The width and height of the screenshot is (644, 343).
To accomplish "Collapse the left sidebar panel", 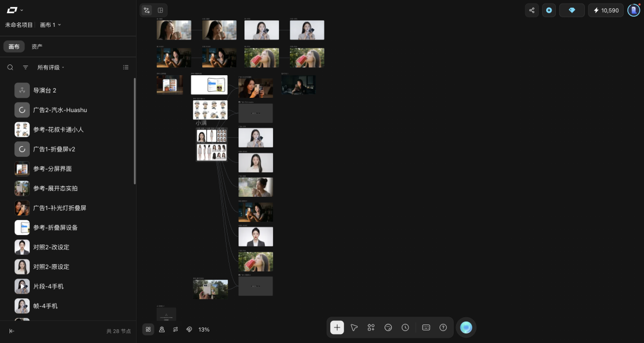I will (11, 331).
